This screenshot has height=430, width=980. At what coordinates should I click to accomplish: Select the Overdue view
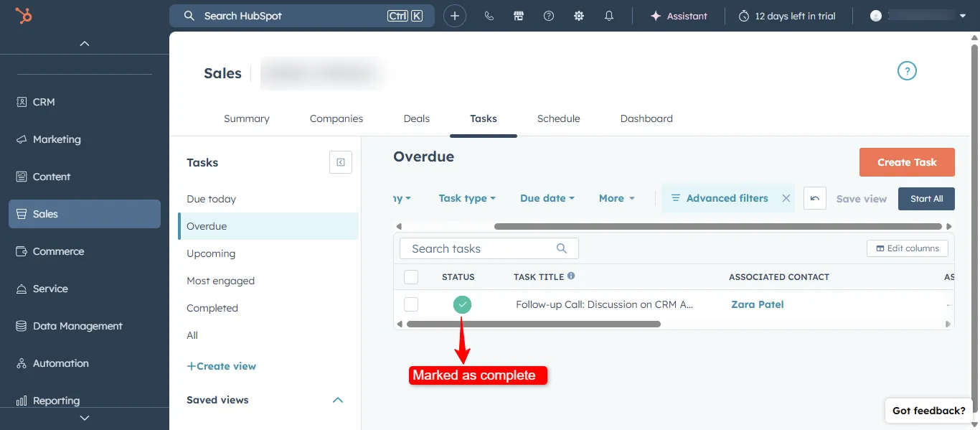click(x=268, y=226)
